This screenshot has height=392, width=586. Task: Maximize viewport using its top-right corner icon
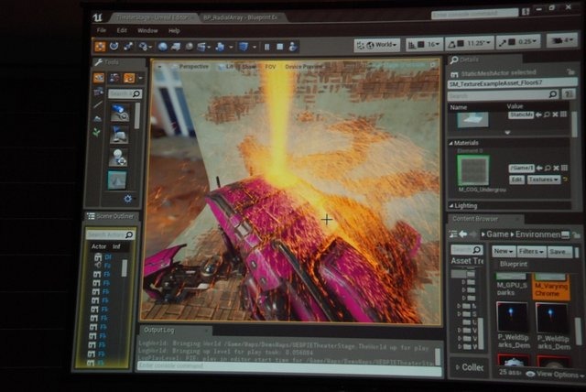tap(433, 65)
